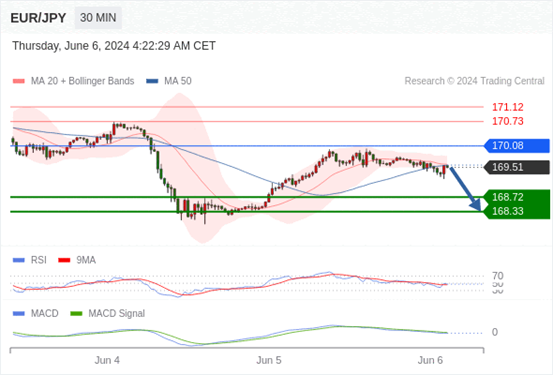Click the RSI legend swatch
Viewport: 553px width, 375px height.
click(19, 260)
